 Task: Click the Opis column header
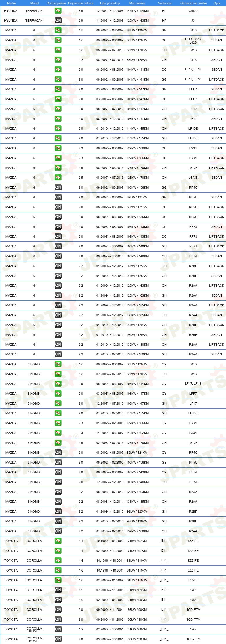[x=217, y=3]
